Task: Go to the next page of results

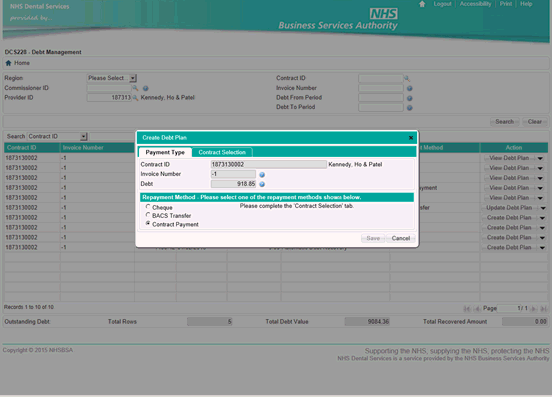Action: pos(534,309)
